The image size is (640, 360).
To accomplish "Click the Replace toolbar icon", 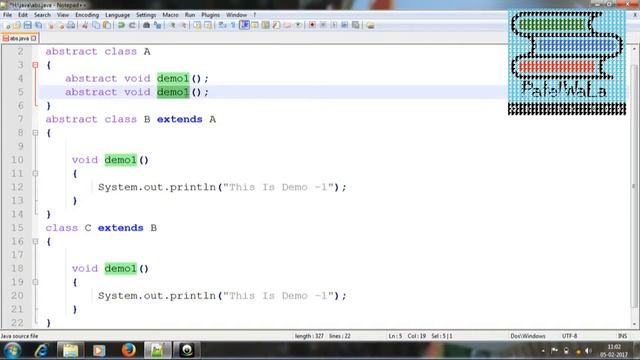I will [x=157, y=25].
